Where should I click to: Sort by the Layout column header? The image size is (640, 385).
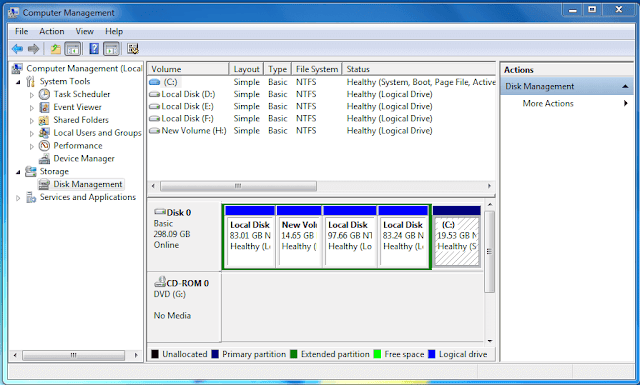pos(246,69)
